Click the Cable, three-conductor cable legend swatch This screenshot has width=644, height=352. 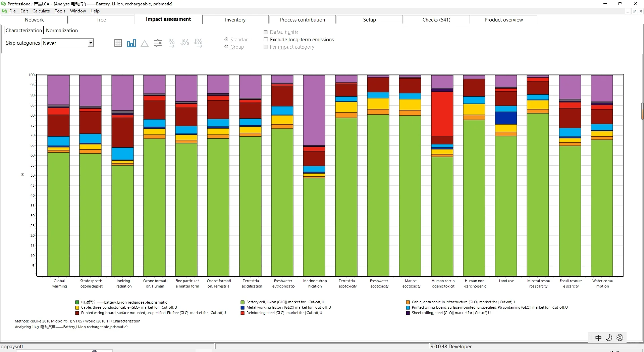pyautogui.click(x=77, y=308)
